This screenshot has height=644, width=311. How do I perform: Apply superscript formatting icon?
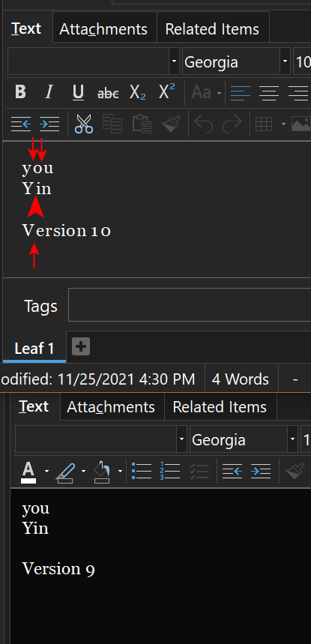[166, 91]
